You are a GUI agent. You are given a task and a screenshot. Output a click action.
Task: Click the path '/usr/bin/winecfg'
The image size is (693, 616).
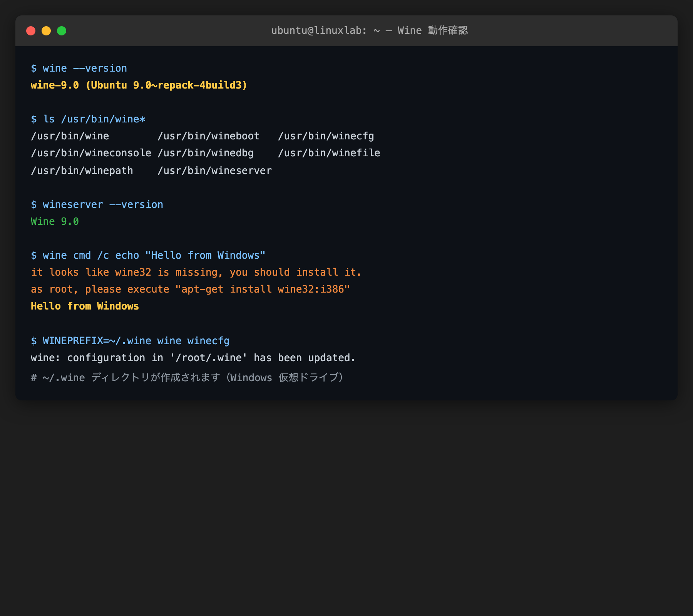click(326, 136)
